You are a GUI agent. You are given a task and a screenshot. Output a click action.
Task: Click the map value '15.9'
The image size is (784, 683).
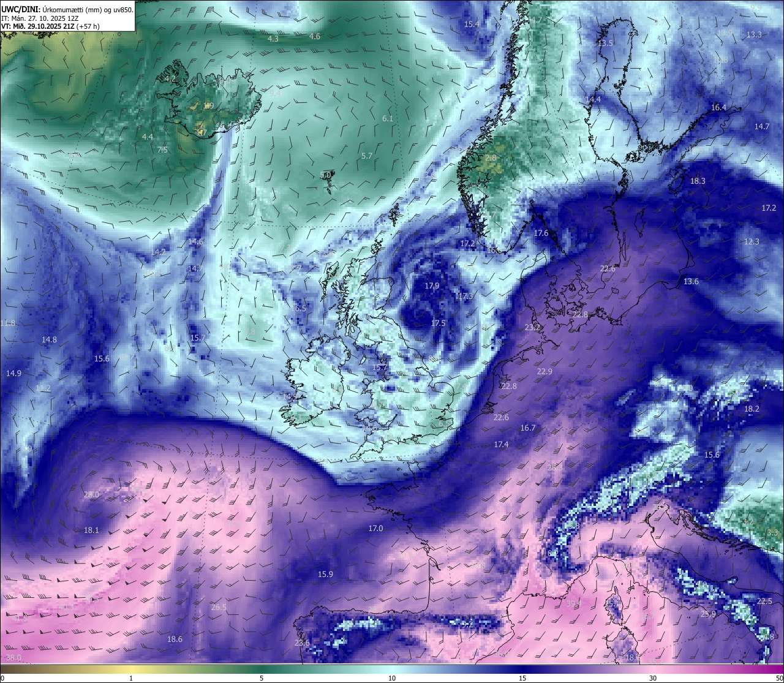[x=325, y=575]
